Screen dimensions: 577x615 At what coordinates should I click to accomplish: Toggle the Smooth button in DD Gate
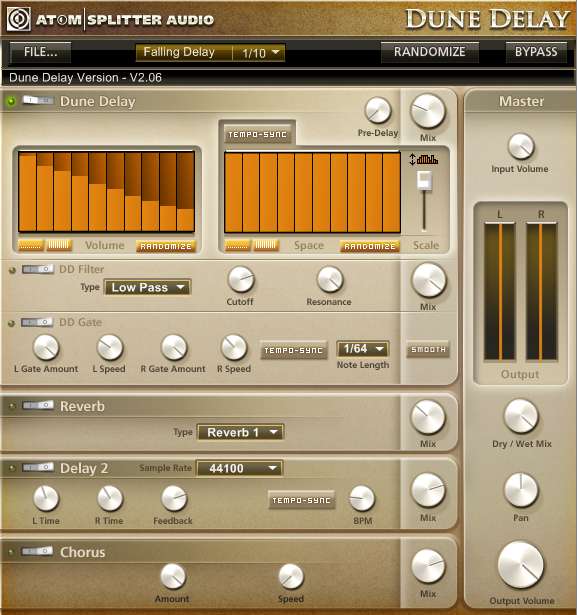428,349
